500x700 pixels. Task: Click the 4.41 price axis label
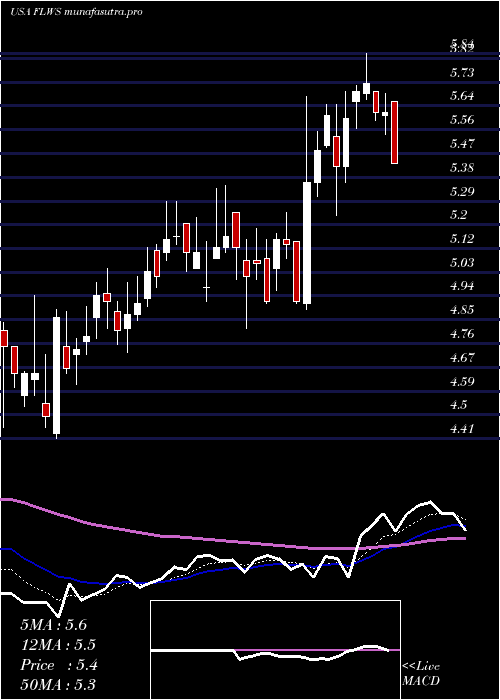point(462,429)
